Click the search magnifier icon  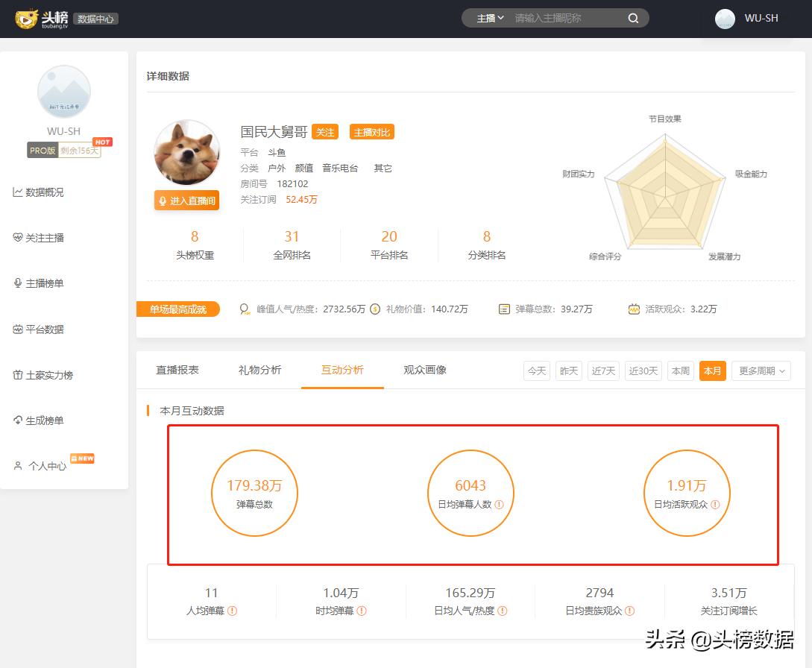click(x=633, y=17)
